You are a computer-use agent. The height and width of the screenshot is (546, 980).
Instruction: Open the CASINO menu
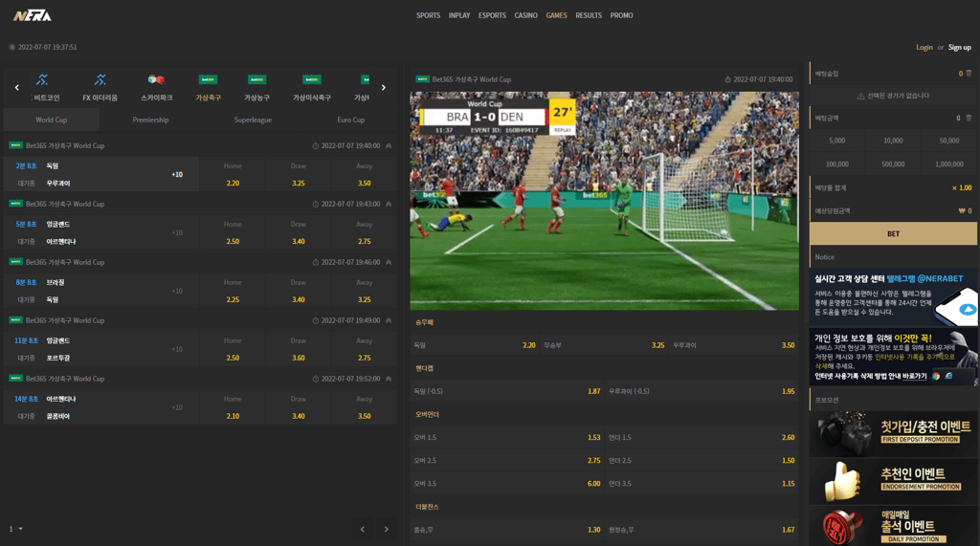click(x=525, y=15)
